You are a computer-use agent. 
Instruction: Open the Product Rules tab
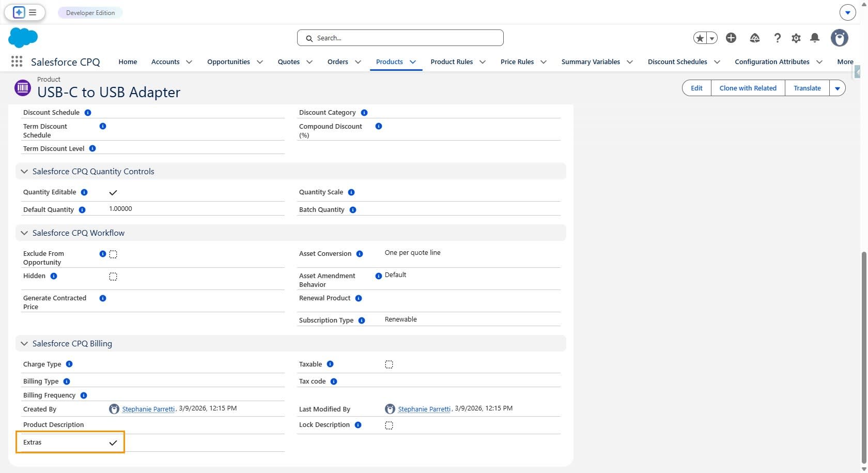tap(452, 62)
